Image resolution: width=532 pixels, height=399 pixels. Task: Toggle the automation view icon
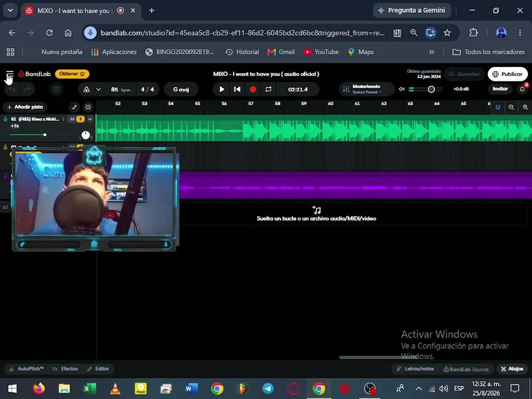point(74,107)
